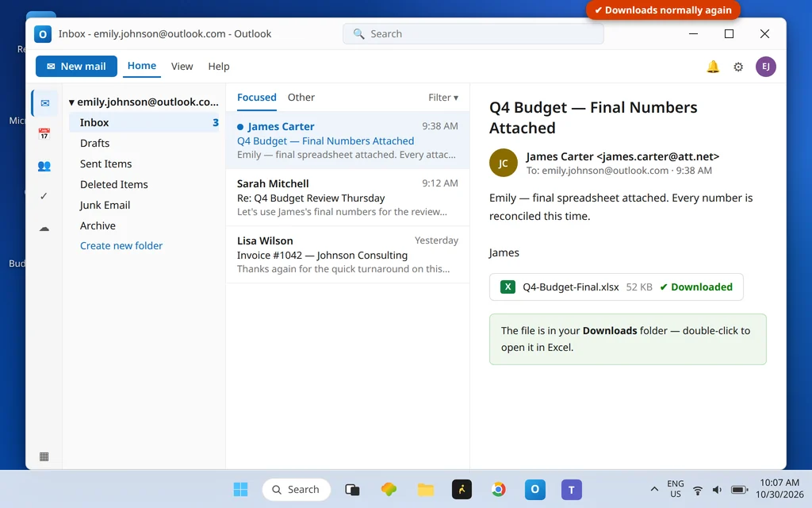
Task: Open the Calendar icon in sidebar
Action: tap(44, 133)
